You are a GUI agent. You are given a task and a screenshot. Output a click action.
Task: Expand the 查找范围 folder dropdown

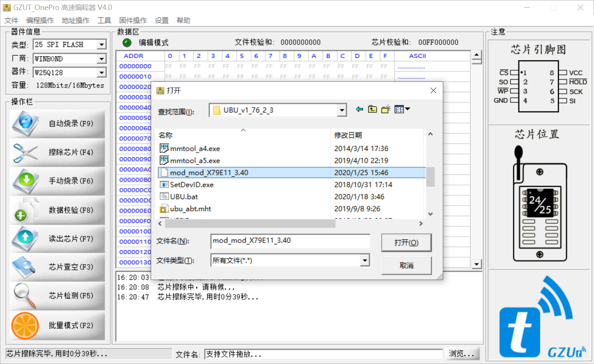click(x=342, y=110)
